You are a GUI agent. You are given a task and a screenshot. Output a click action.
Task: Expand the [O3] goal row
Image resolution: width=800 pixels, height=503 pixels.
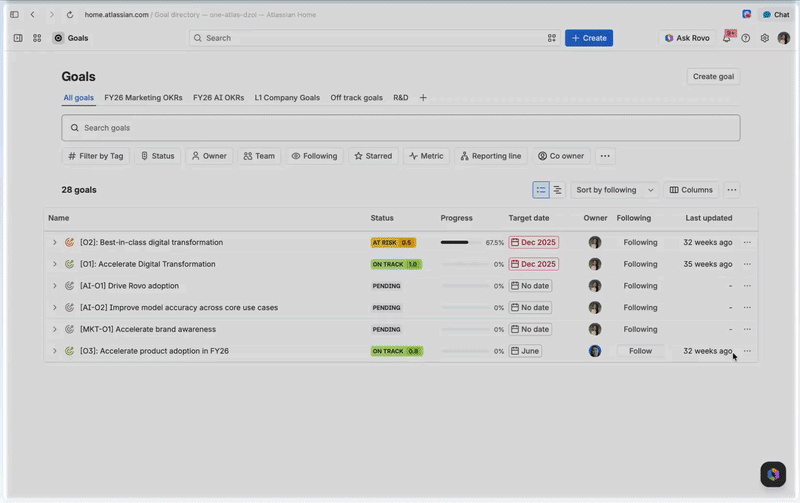click(55, 351)
